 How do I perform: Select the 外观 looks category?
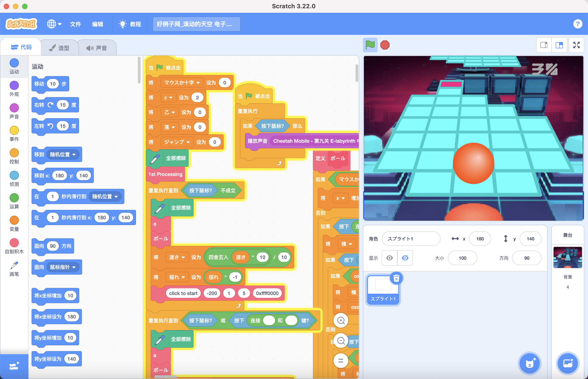(x=14, y=89)
